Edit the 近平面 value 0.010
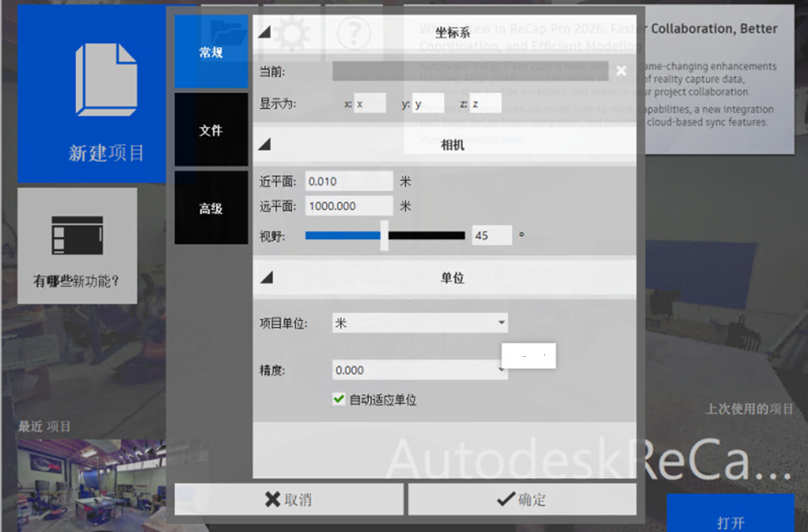The image size is (808, 532). pos(349,181)
